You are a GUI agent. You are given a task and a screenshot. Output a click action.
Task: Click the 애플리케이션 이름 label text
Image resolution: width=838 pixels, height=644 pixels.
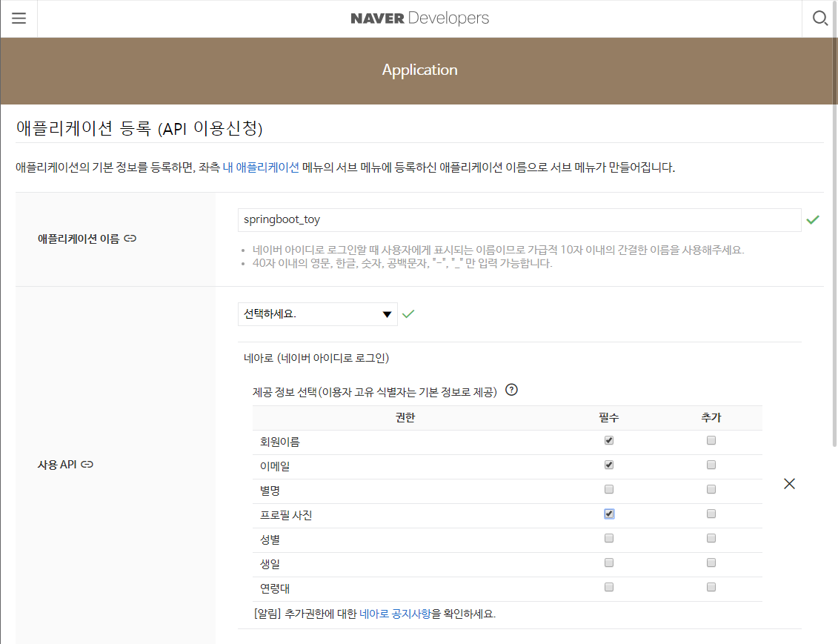[x=79, y=239]
